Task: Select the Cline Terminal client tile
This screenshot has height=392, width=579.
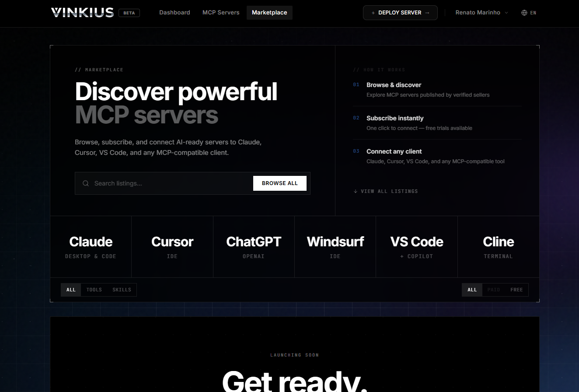Action: 498,246
